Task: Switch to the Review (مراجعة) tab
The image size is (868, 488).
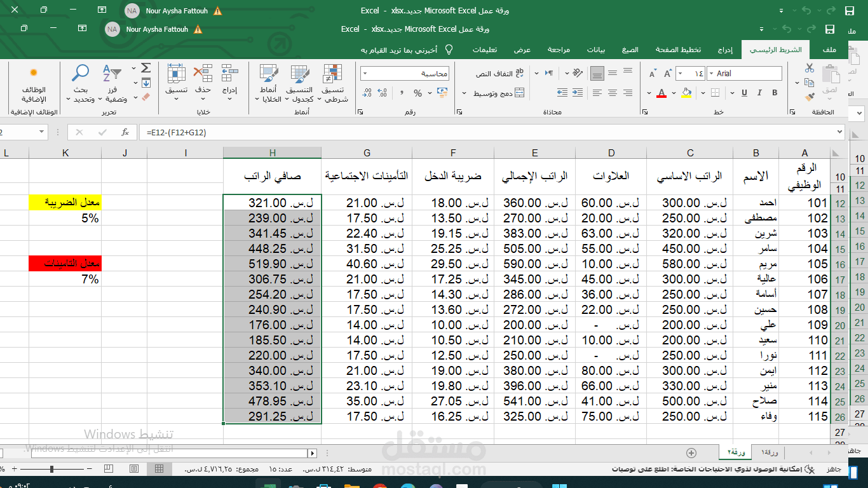Action: (559, 50)
